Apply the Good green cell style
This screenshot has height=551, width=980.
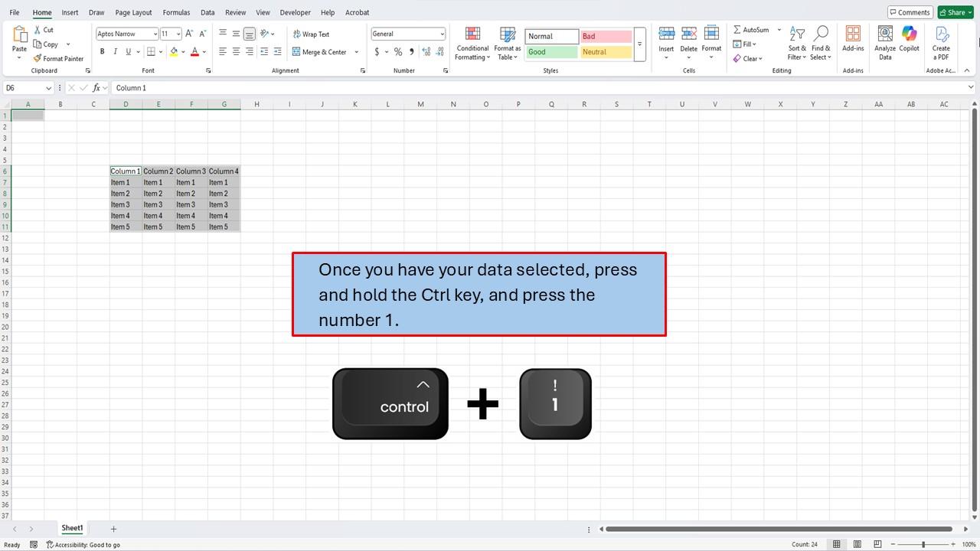(x=551, y=52)
